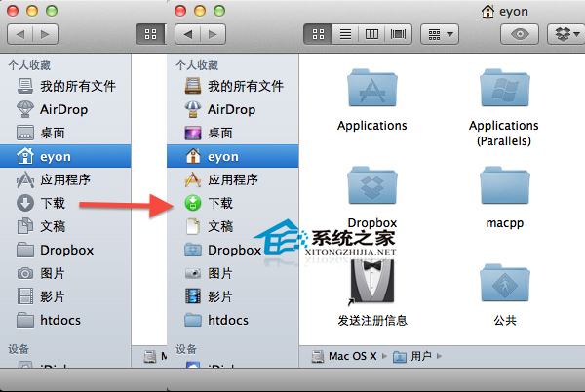585x392 pixels.
Task: Click colored AirDrop parachute icon in right window
Action: pos(193,109)
